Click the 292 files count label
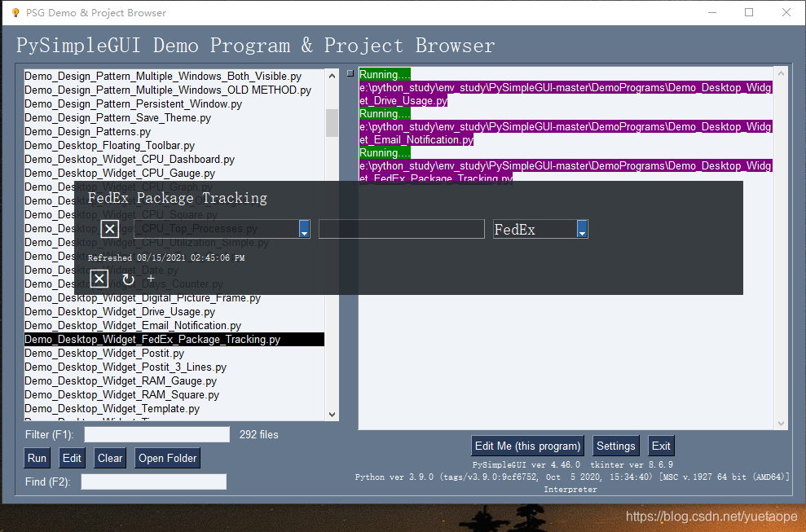This screenshot has height=532, width=806. (x=259, y=435)
